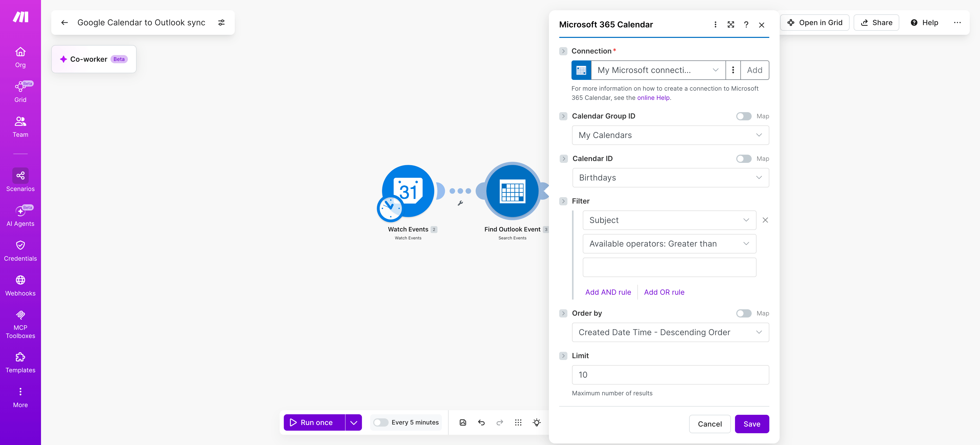Image resolution: width=980 pixels, height=445 pixels.
Task: Click the Add AND rule link
Action: [608, 292]
